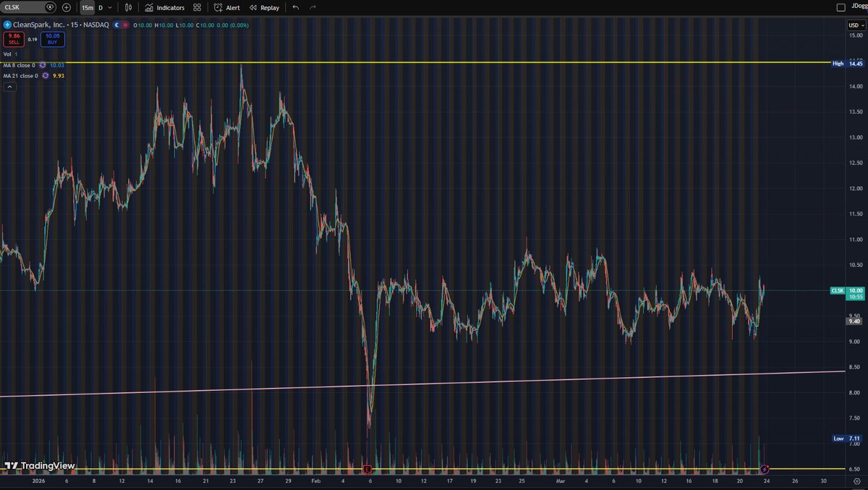This screenshot has height=490, width=868.
Task: Select the MA 21 close 0 legend
Action: pyautogui.click(x=21, y=75)
